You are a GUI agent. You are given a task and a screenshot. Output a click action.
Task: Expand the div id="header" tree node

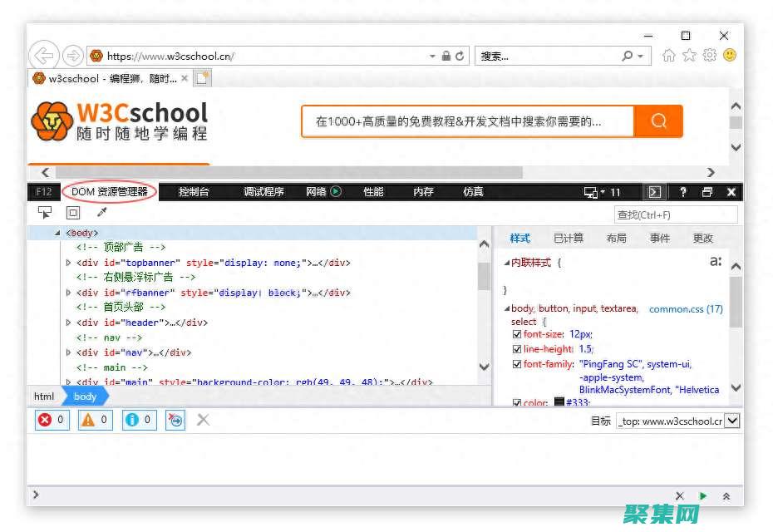click(68, 323)
